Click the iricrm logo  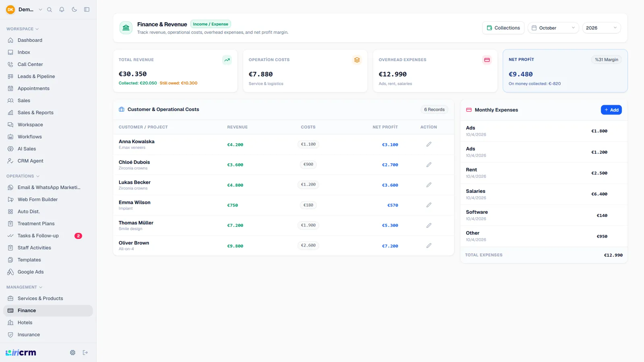(x=21, y=353)
